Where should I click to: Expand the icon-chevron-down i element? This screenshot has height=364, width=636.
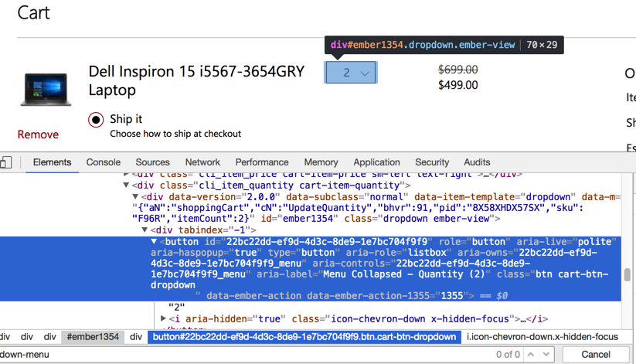(163, 318)
